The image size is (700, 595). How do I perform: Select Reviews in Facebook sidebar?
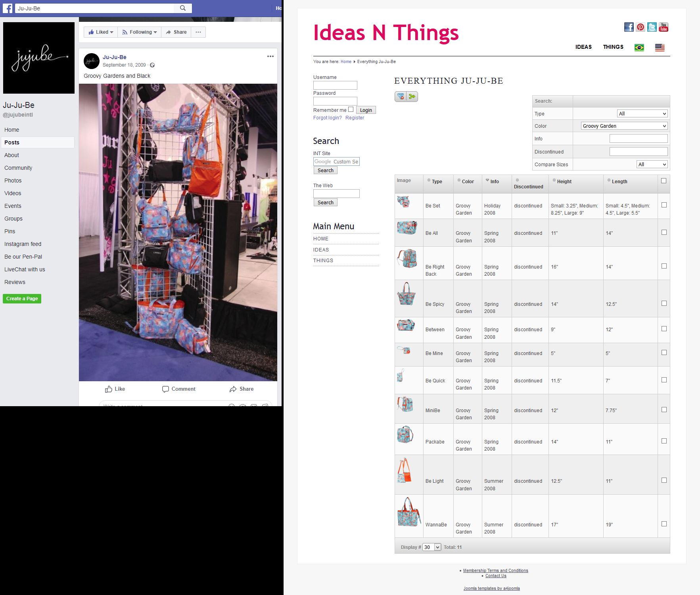click(x=15, y=282)
